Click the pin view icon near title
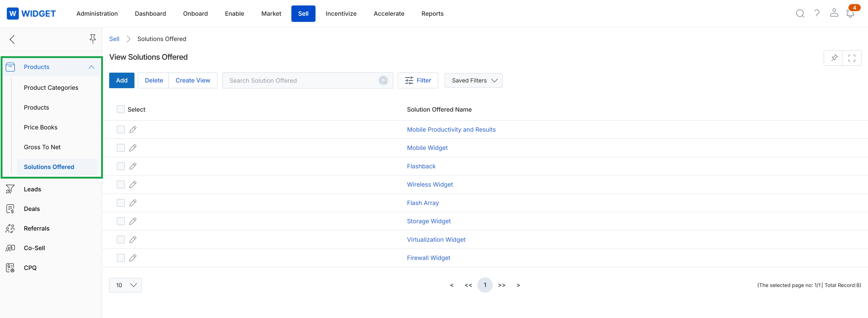 834,58
